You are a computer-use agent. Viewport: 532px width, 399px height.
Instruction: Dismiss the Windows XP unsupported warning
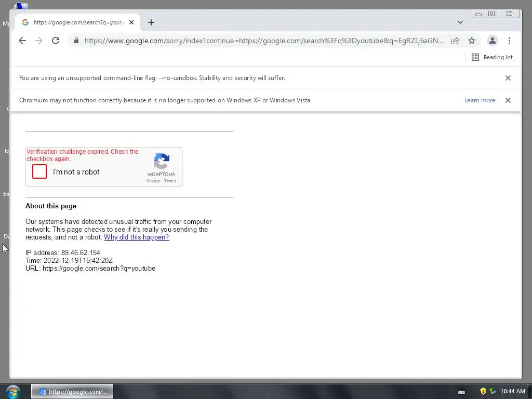(508, 100)
